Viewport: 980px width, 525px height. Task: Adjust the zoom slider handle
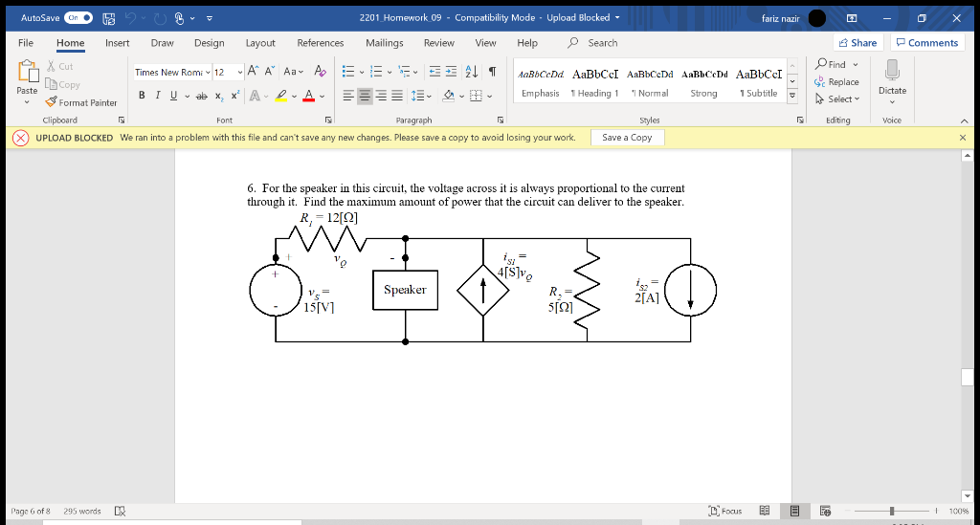pyautogui.click(x=891, y=511)
